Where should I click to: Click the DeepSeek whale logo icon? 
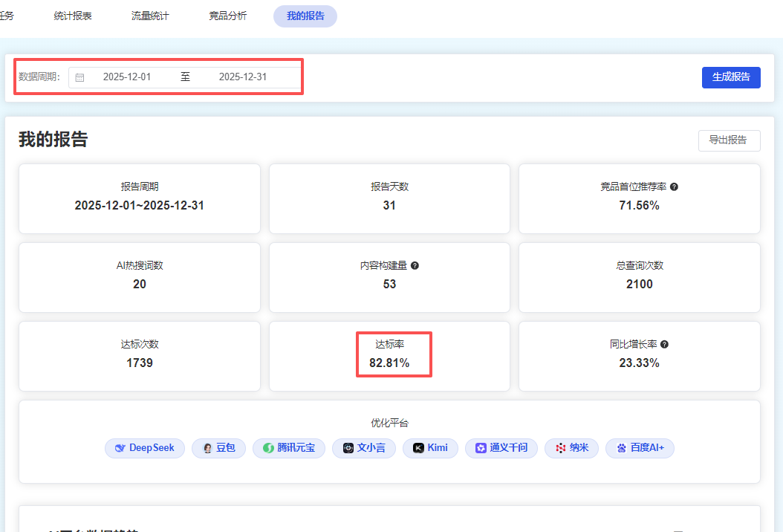pos(120,448)
